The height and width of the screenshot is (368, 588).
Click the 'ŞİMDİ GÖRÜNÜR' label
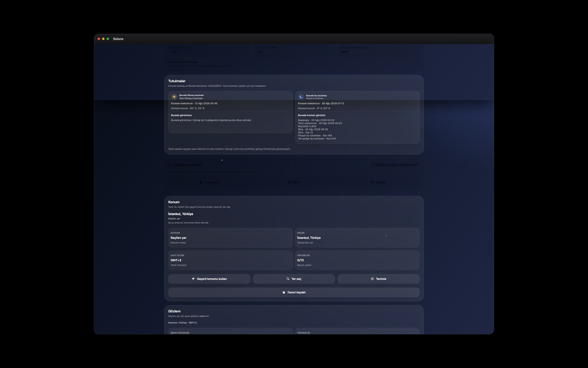[180, 333]
